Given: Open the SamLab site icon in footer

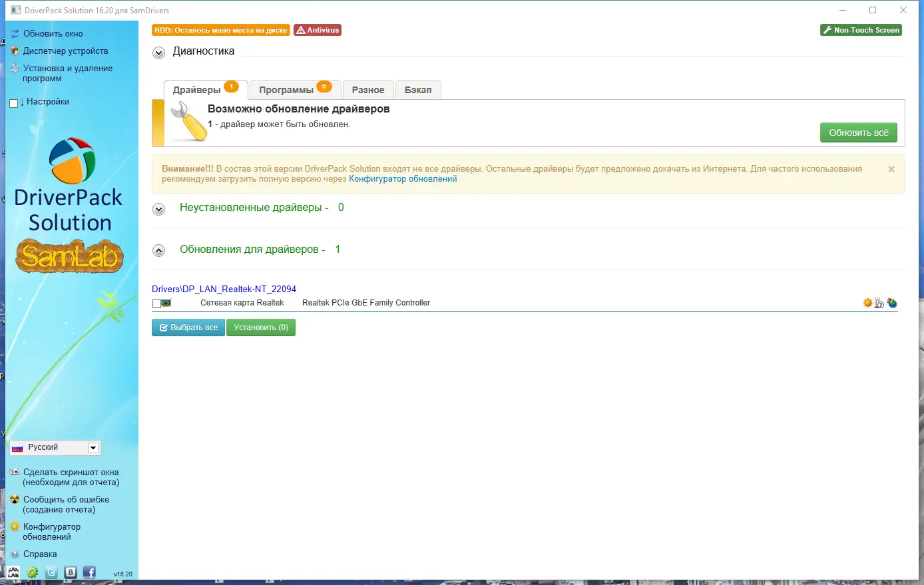Looking at the screenshot, I should [x=13, y=572].
